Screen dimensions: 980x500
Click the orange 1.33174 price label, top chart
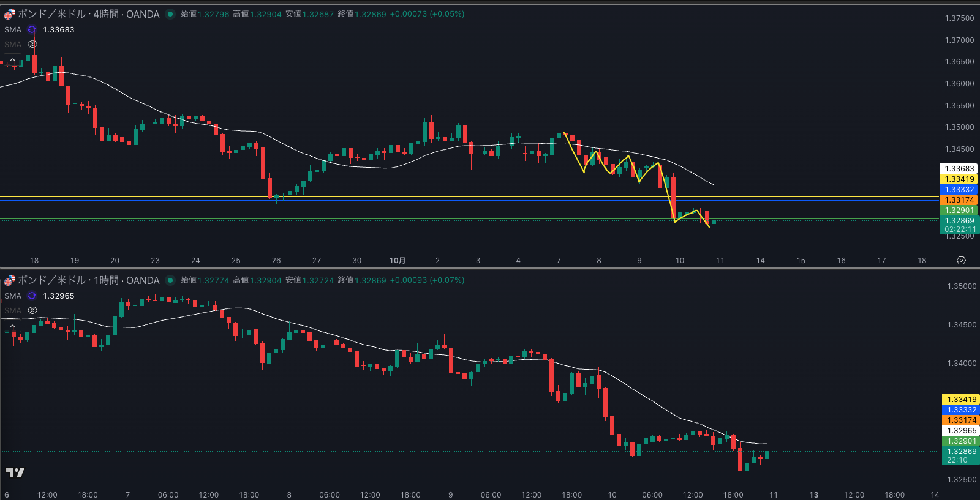(959, 200)
